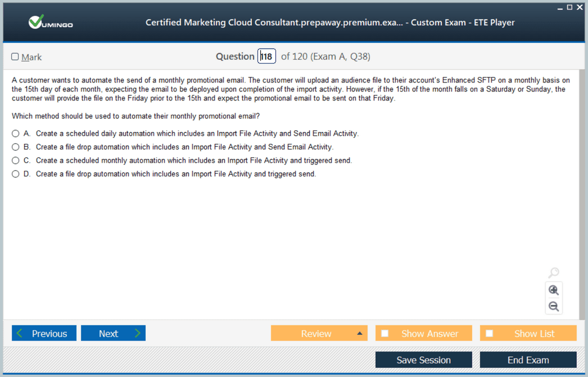This screenshot has width=588, height=377.
Task: Click the zoom in magnifier icon
Action: [x=554, y=290]
